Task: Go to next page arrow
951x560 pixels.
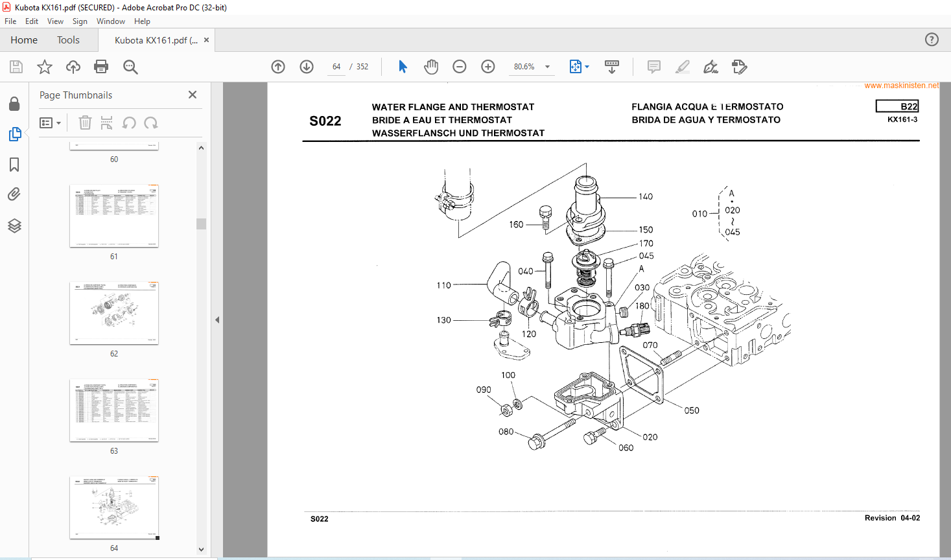Action: 307,67
